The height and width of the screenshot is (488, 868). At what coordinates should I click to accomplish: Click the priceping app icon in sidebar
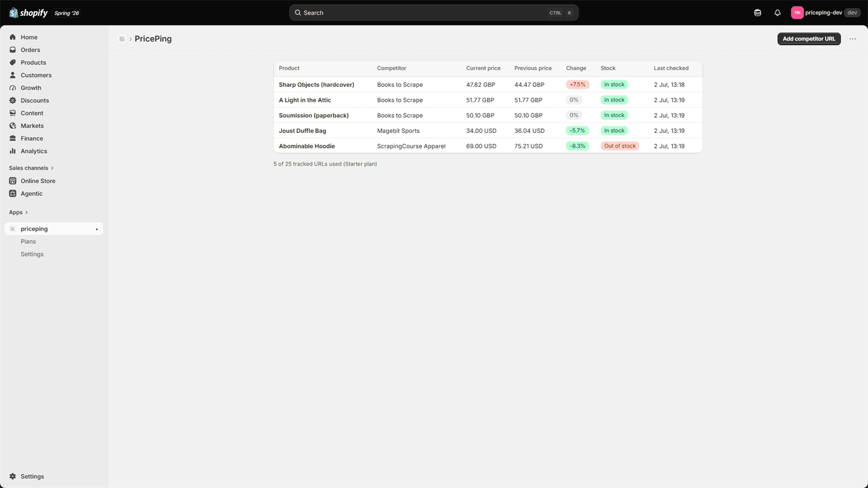12,229
